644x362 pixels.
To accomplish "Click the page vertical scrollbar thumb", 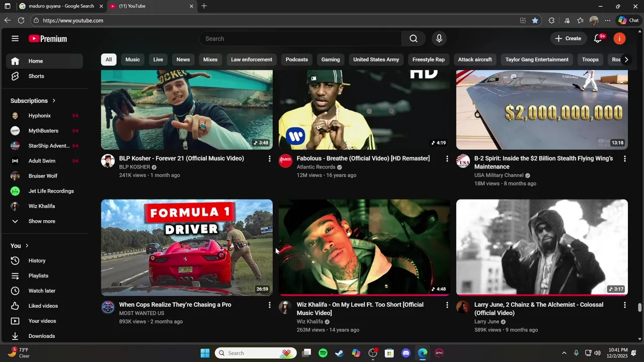I will coord(640,308).
